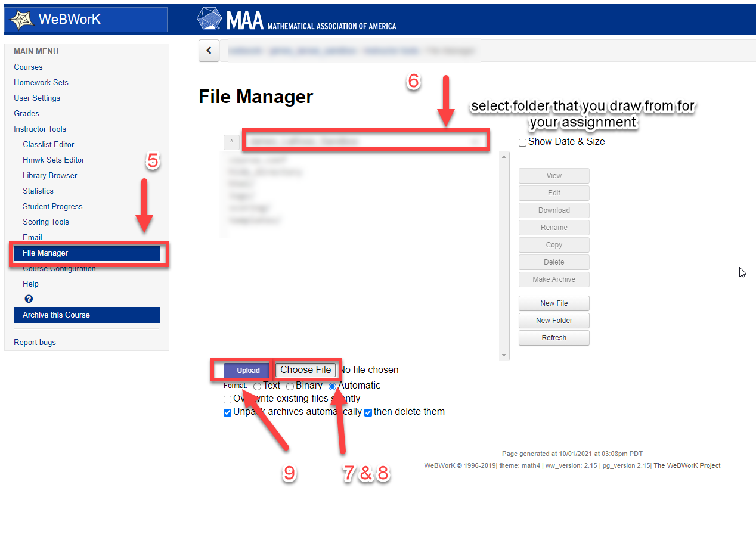Click the MAA polyhedron logo icon
Viewport: 756px width, 556px height.
pos(209,18)
